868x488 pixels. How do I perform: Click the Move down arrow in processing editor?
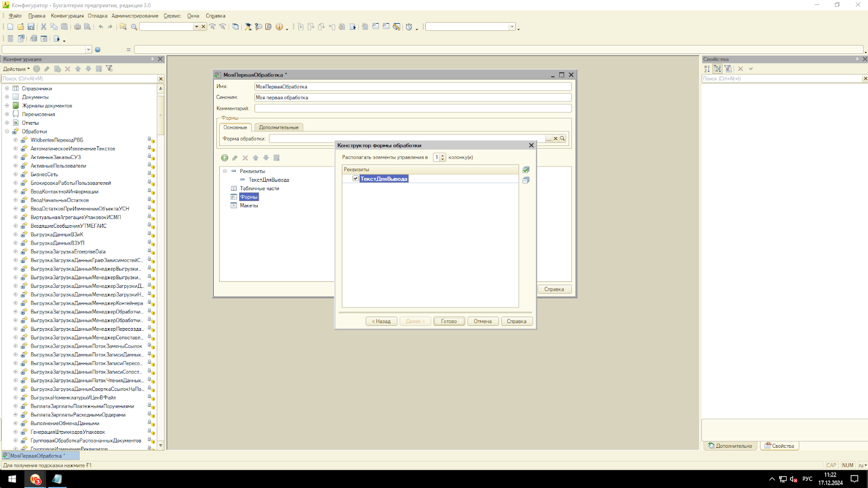click(x=266, y=158)
